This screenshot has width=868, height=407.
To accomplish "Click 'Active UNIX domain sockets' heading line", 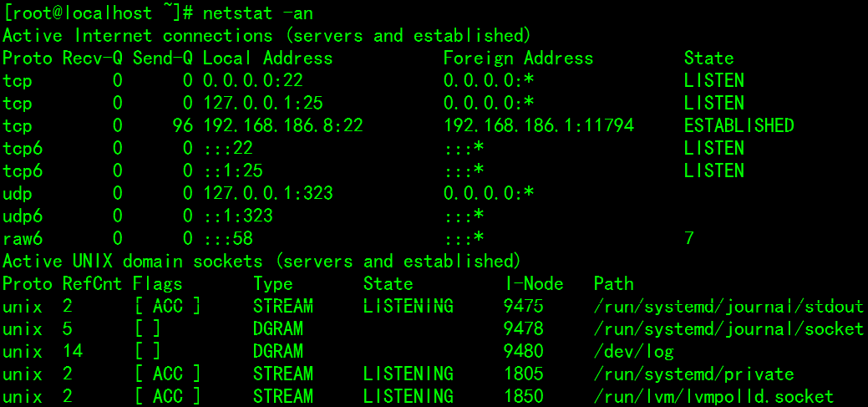I will [x=262, y=262].
